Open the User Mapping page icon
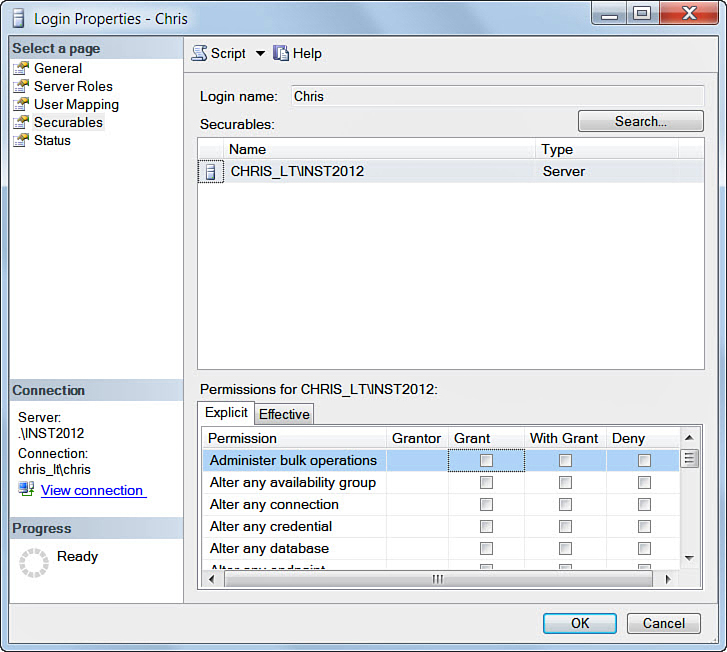Viewport: 727px width, 652px height. click(x=21, y=104)
